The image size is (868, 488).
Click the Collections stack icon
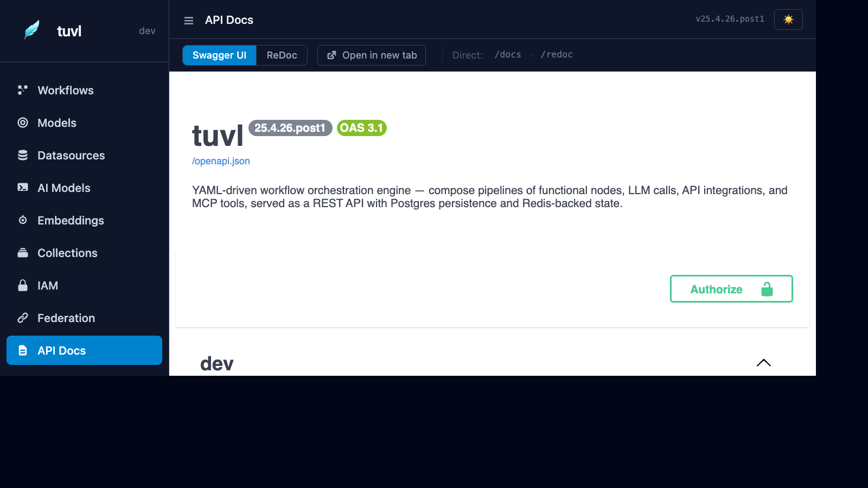pyautogui.click(x=23, y=253)
